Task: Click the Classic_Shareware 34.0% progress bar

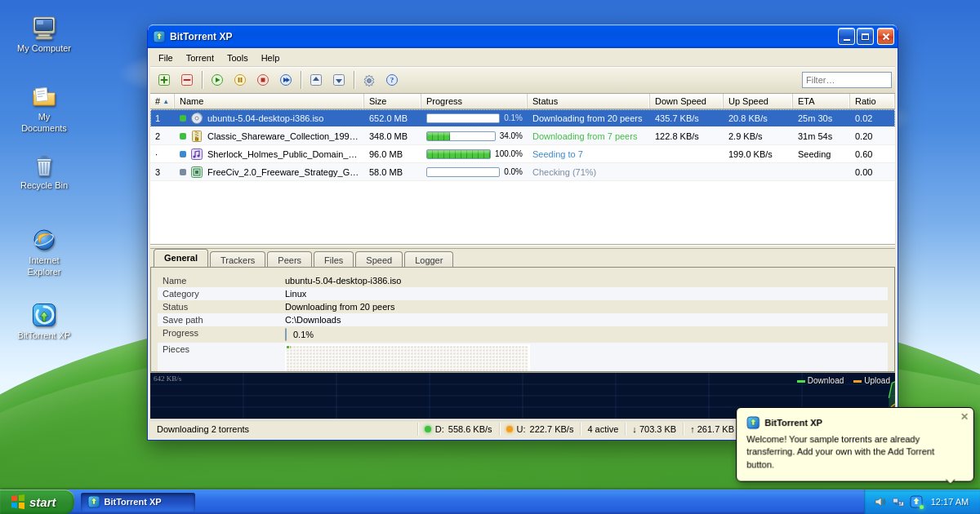Action: point(461,136)
